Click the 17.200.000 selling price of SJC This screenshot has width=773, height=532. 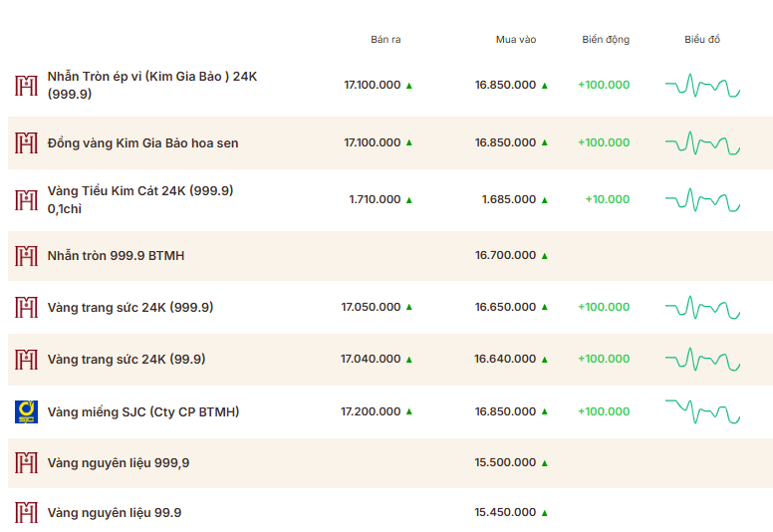point(371,411)
